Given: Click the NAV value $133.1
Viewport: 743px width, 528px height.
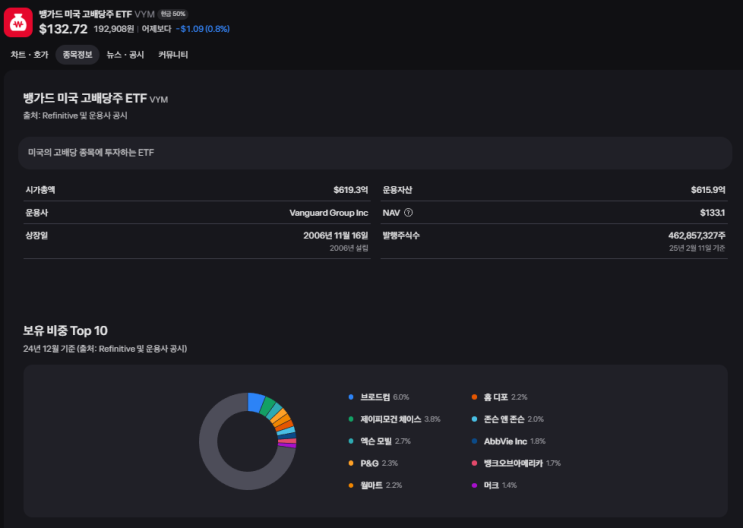Looking at the screenshot, I should click(x=713, y=213).
